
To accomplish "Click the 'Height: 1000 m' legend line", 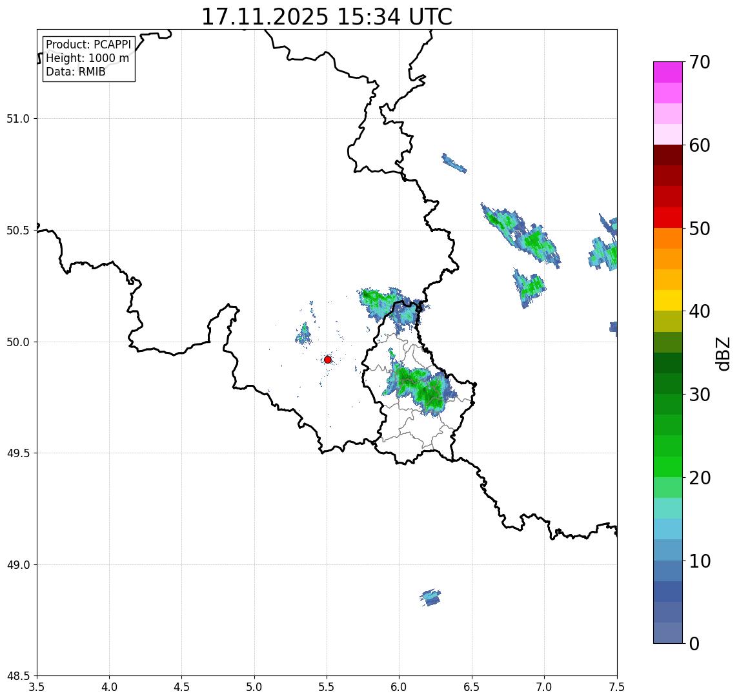I will 87,58.
